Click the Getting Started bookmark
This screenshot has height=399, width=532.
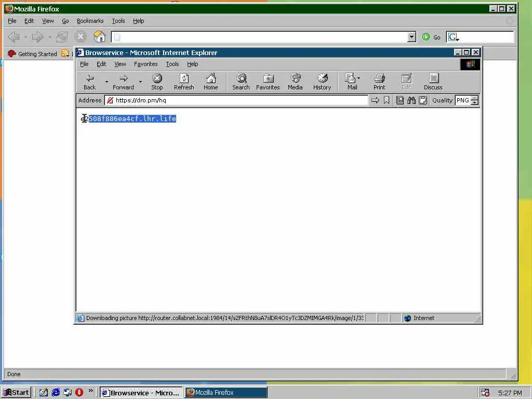[32, 54]
